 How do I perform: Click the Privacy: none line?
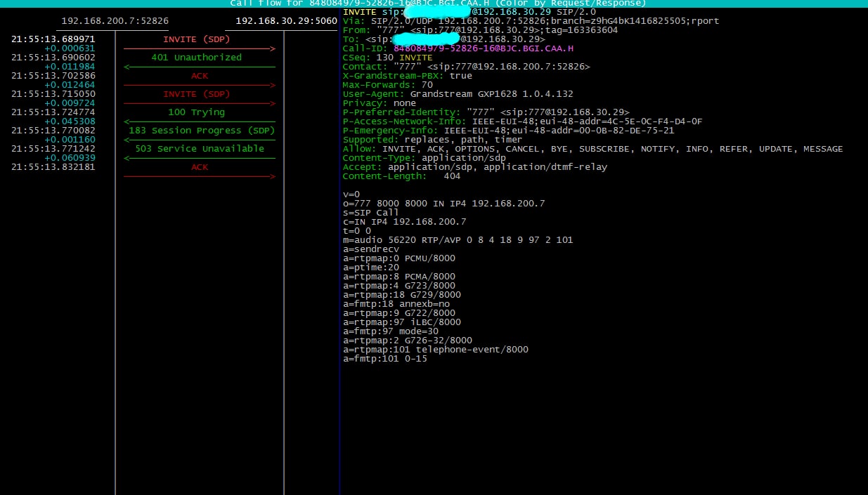[x=380, y=103]
